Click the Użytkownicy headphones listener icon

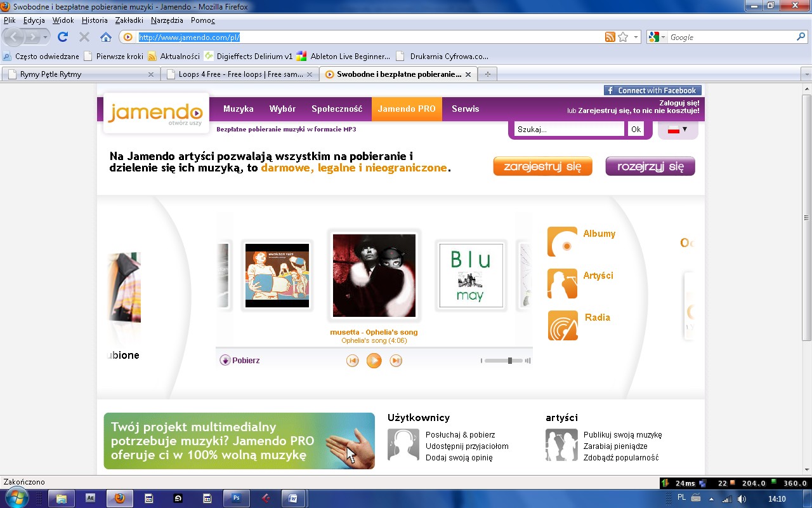click(403, 444)
